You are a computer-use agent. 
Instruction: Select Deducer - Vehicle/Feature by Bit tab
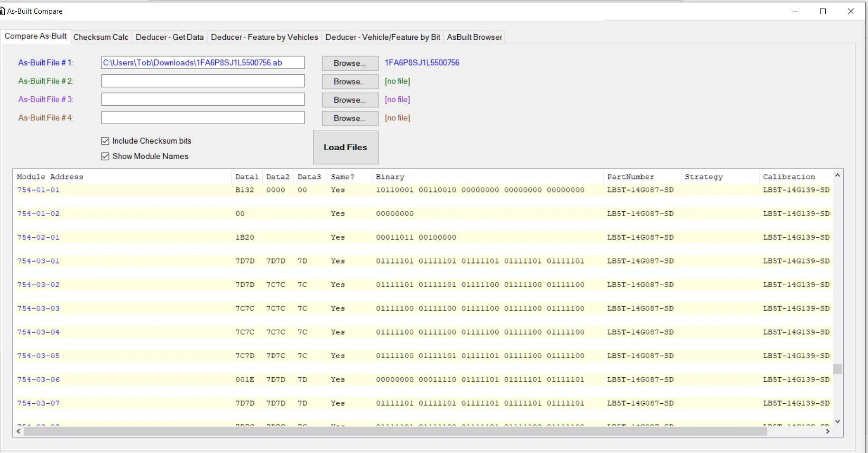[x=382, y=37]
